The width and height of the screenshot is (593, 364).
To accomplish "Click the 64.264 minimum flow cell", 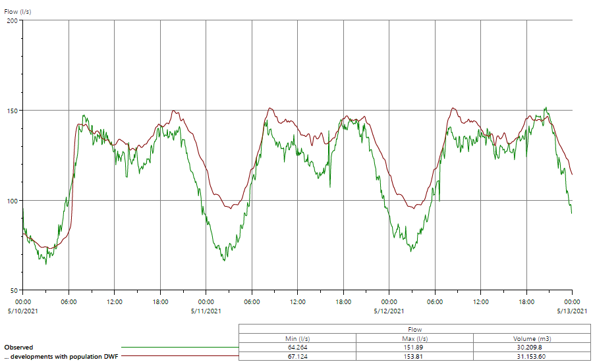I will [x=297, y=347].
